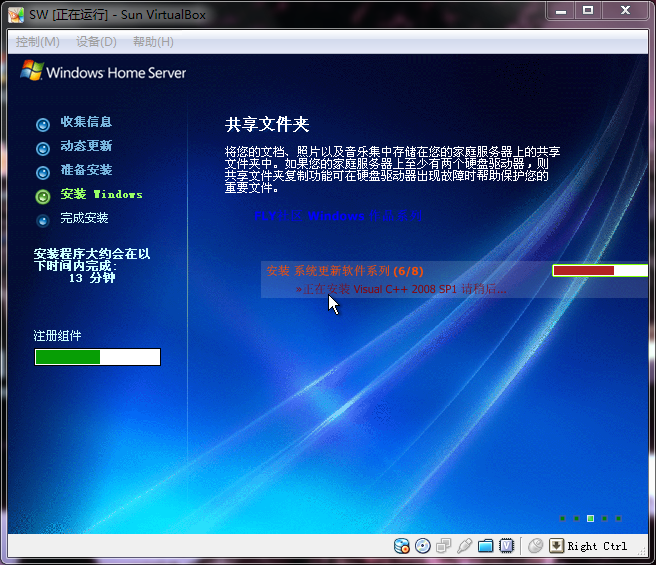Image resolution: width=656 pixels, height=565 pixels.
Task: Open the 帮助(H) menu
Action: click(153, 42)
